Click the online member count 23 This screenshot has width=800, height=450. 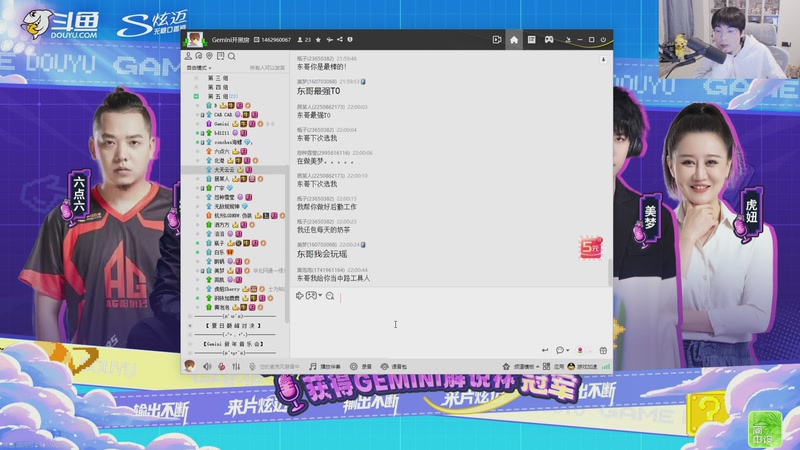click(304, 40)
